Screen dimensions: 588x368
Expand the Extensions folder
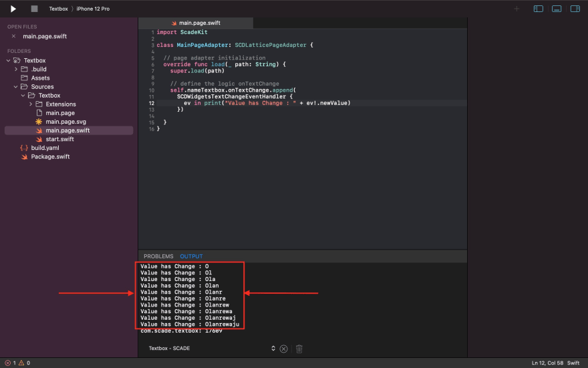tap(31, 104)
